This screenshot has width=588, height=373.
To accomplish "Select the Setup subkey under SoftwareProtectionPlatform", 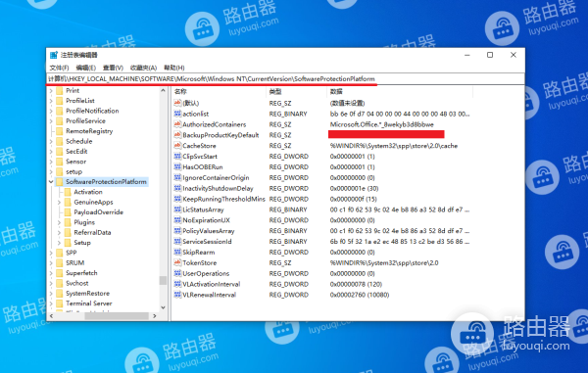I will 82,242.
